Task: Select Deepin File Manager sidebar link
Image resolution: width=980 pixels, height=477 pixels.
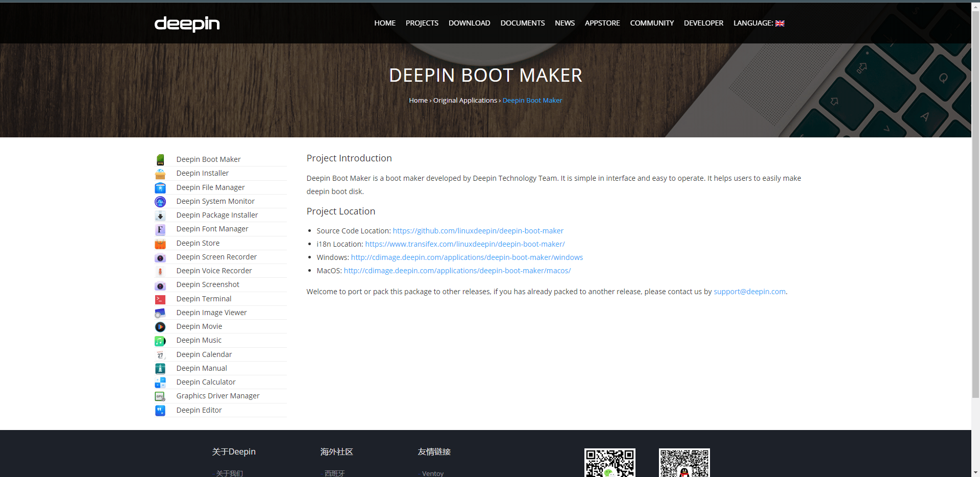Action: pos(210,187)
